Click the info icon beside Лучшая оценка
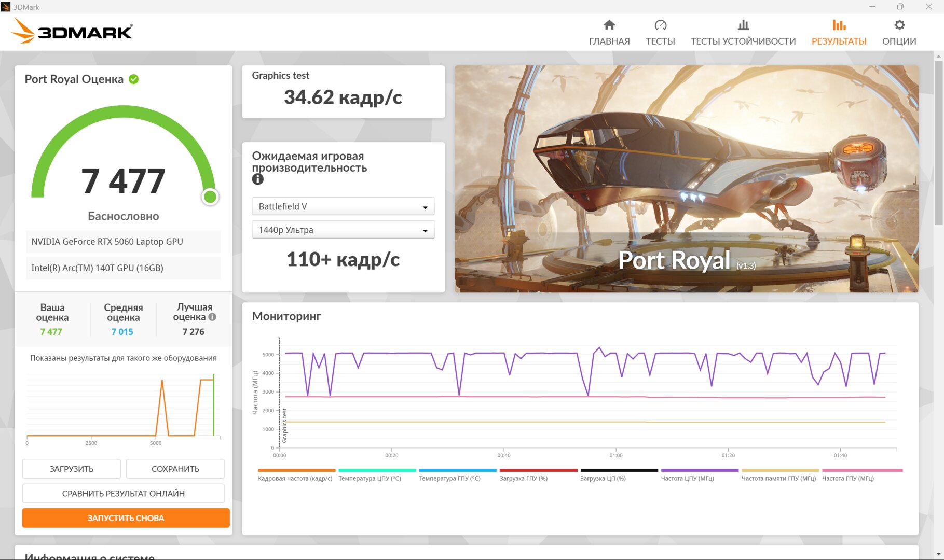The width and height of the screenshot is (944, 560). (212, 317)
